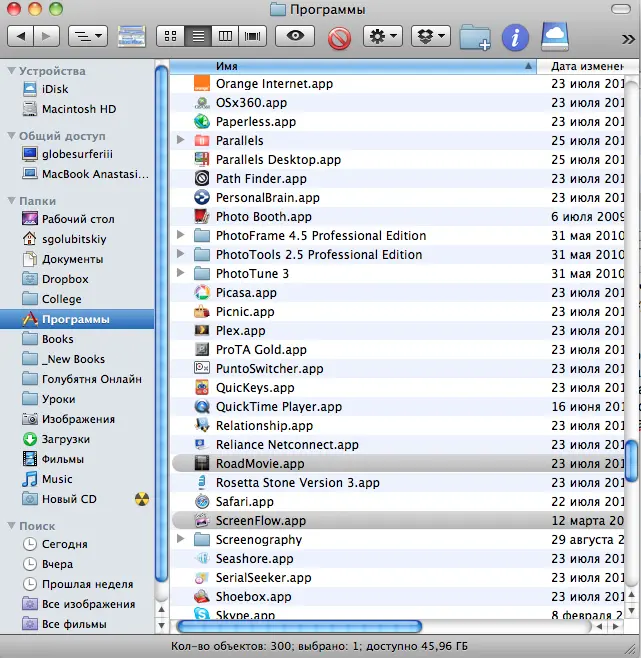This screenshot has width=641, height=658.
Task: Collapse the Общий доступ sidebar section
Action: [12, 136]
